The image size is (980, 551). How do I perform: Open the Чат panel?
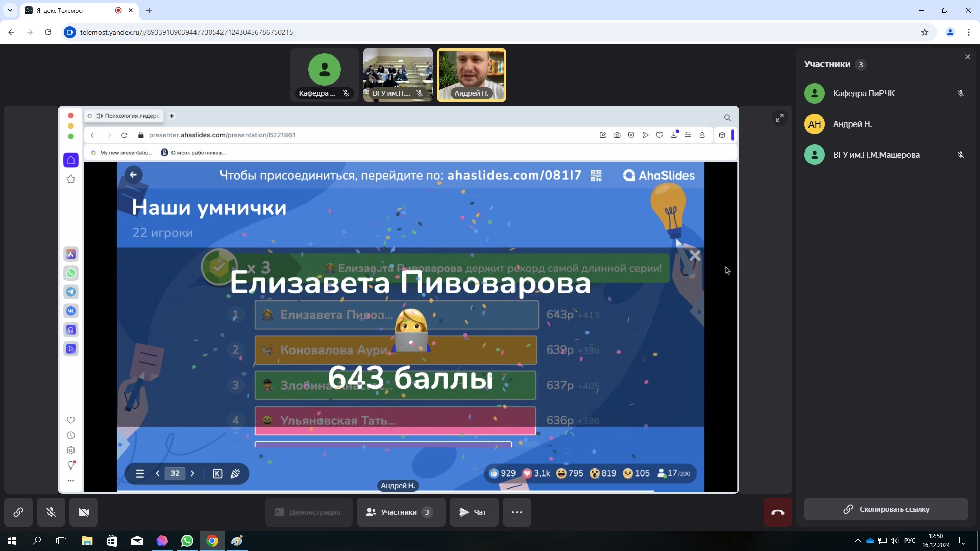[473, 512]
